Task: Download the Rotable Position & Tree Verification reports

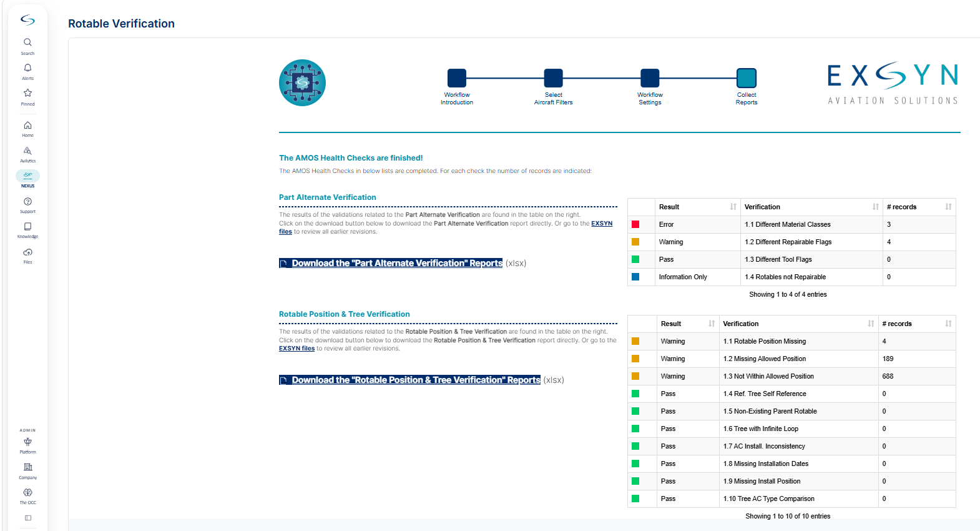Action: [x=409, y=380]
